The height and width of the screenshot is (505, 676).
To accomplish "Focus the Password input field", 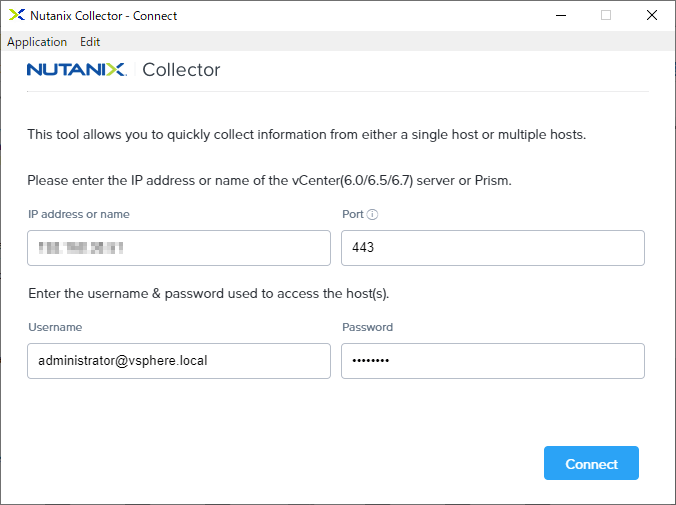I will click(x=492, y=361).
